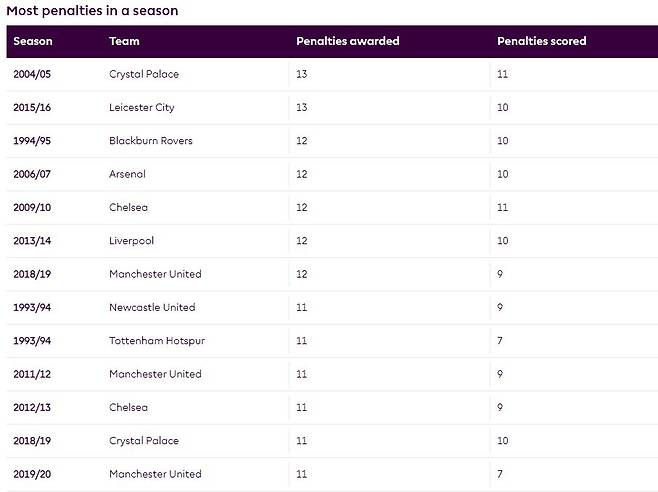The image size is (658, 492).
Task: Click the 2006/07 season cell
Action: click(32, 174)
